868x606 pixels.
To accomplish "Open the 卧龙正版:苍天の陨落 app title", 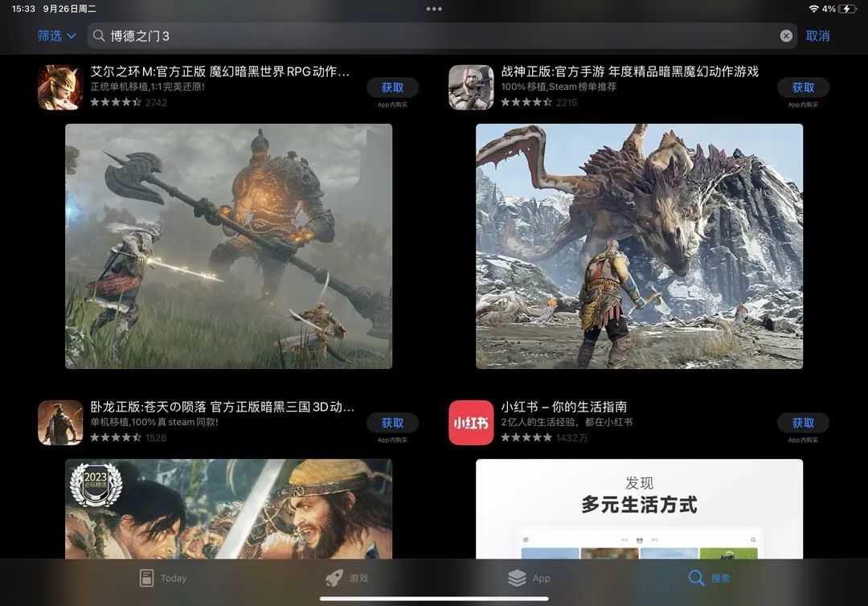I will (x=222, y=407).
